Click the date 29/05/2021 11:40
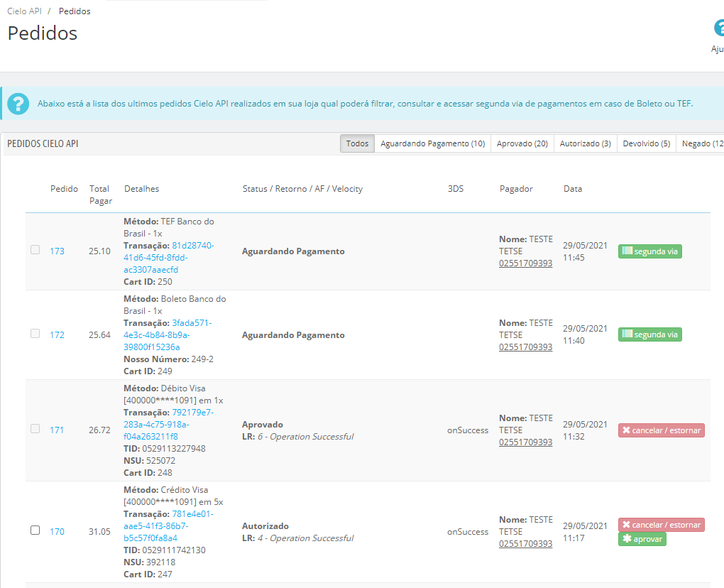The width and height of the screenshot is (724, 588). click(585, 334)
